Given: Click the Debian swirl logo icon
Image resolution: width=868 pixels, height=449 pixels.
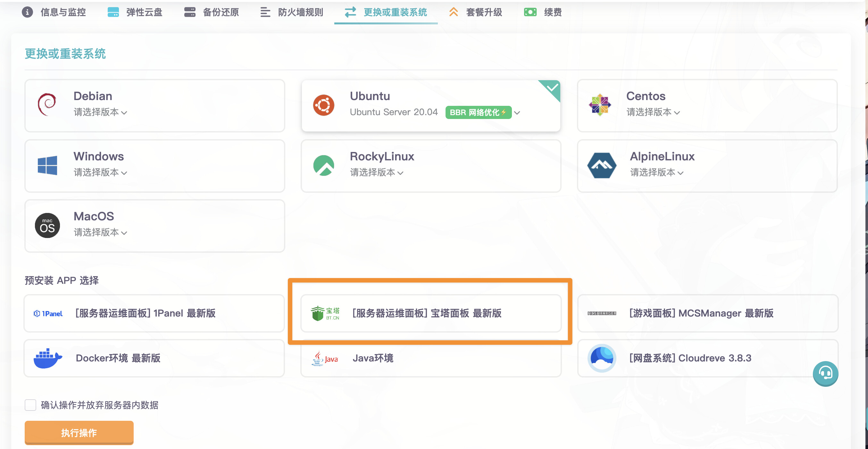Looking at the screenshot, I should click(47, 105).
